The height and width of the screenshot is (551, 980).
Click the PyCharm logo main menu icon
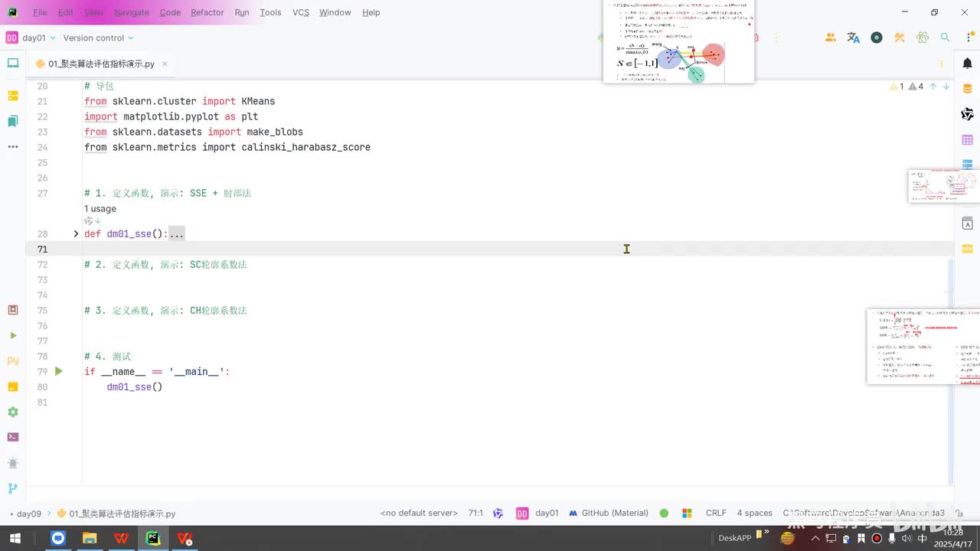click(12, 12)
